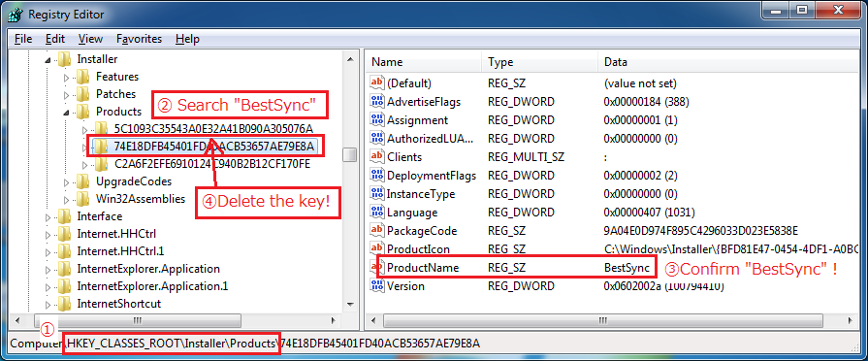Select the ProductName value name
The height and width of the screenshot is (361, 868).
(x=423, y=268)
